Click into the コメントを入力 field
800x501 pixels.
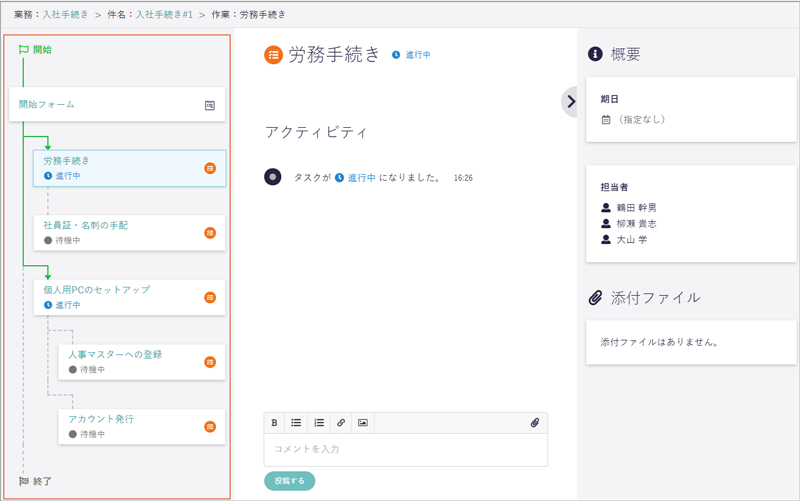click(405, 449)
